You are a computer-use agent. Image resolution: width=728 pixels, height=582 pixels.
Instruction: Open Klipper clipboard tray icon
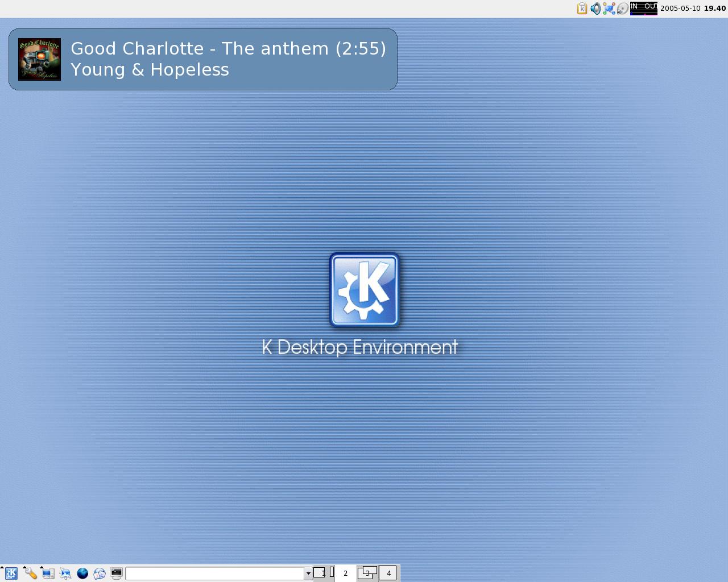[x=582, y=9]
